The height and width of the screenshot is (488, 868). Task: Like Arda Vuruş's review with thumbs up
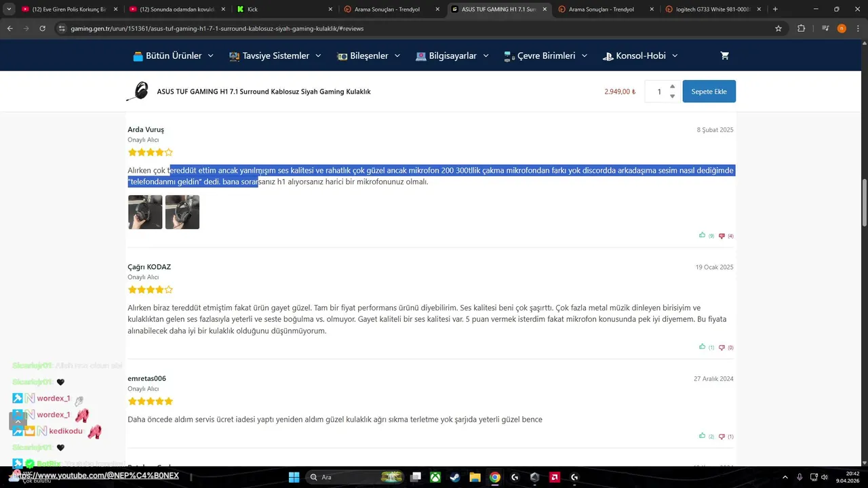tap(703, 235)
